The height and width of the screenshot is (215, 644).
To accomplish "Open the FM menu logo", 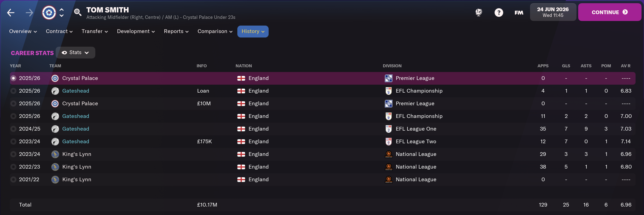I will (x=519, y=12).
